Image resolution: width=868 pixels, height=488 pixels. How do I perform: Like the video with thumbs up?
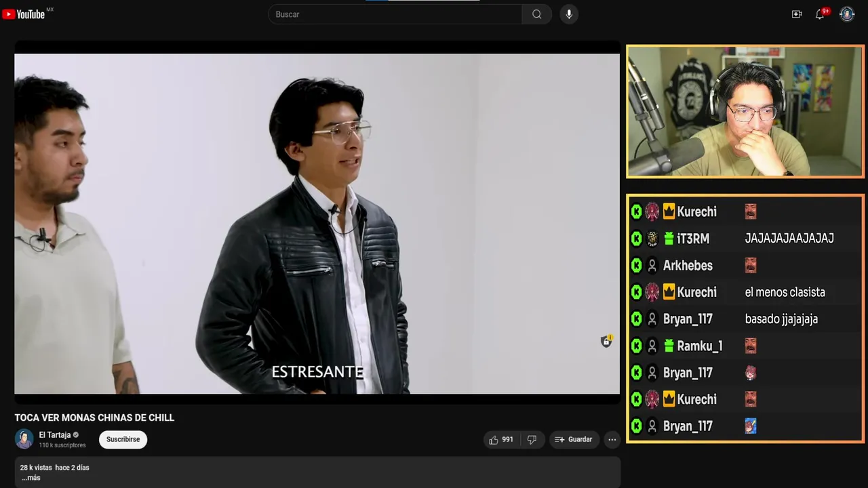click(x=501, y=440)
